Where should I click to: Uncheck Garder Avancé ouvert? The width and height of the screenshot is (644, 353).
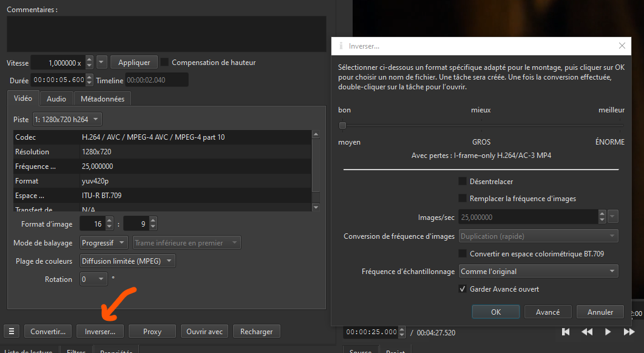[x=463, y=289]
